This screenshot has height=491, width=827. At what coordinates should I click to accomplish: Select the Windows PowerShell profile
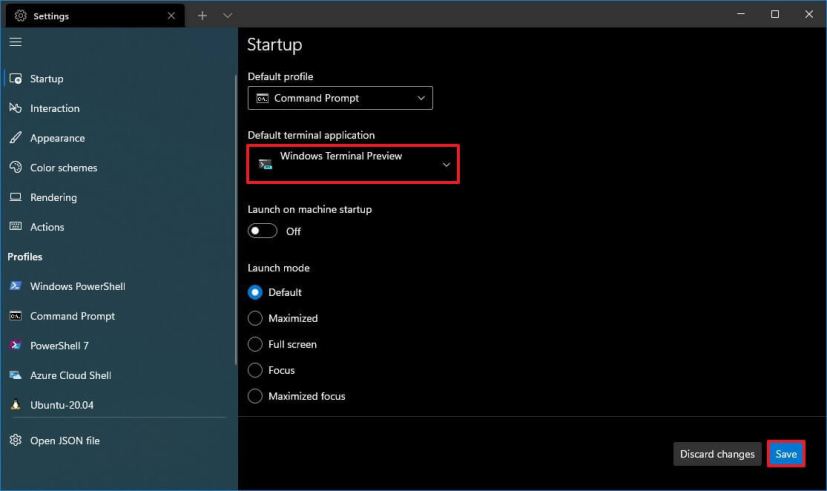pos(118,286)
